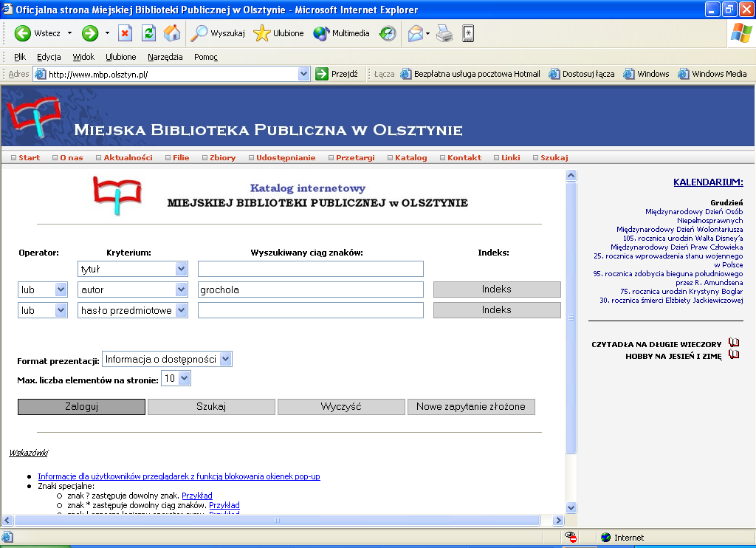
Task: Click the catalog frame horizontal scrollbar thumb
Action: [277, 520]
